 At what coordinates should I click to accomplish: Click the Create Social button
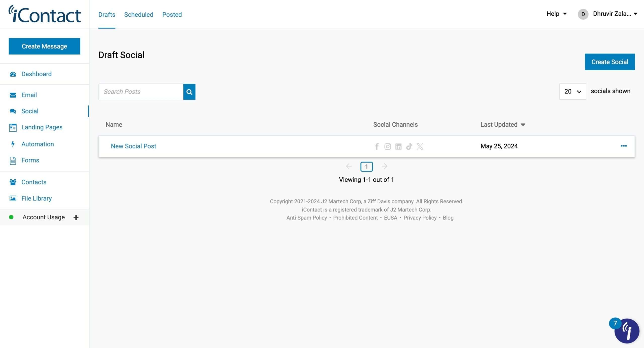(610, 62)
